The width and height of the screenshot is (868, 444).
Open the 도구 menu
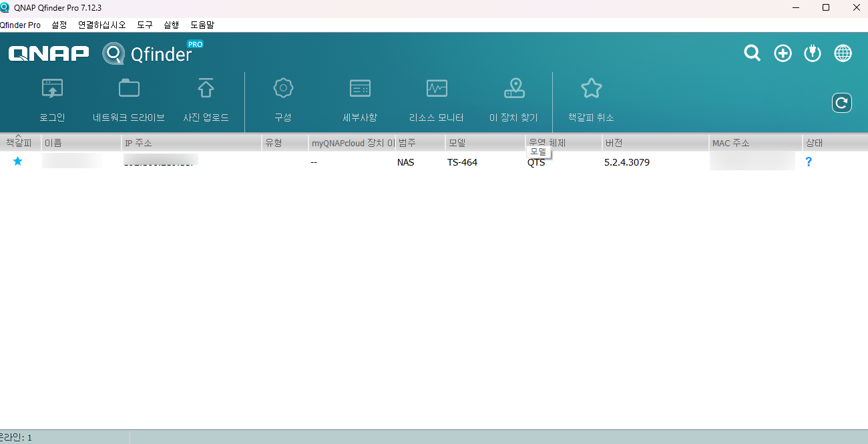point(145,25)
